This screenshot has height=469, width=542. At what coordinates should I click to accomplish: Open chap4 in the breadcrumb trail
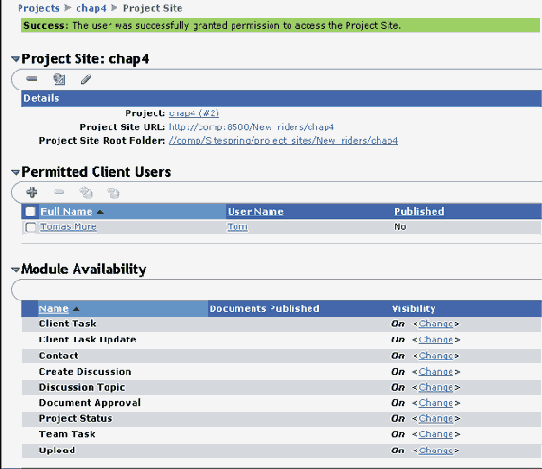[91, 8]
